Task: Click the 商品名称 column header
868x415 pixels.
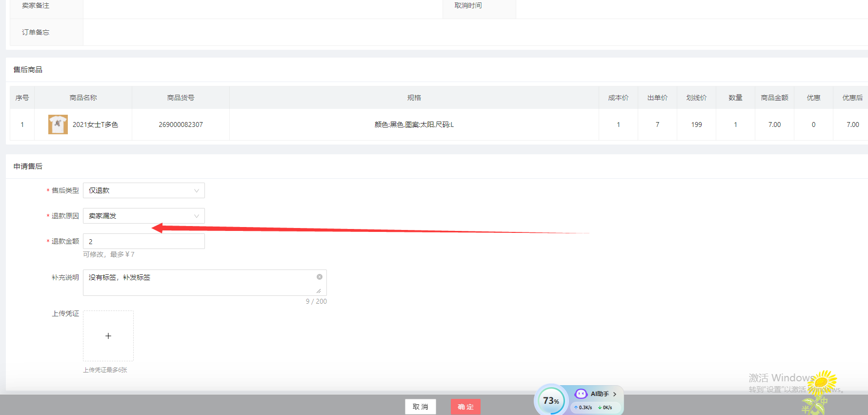Action: tap(83, 98)
